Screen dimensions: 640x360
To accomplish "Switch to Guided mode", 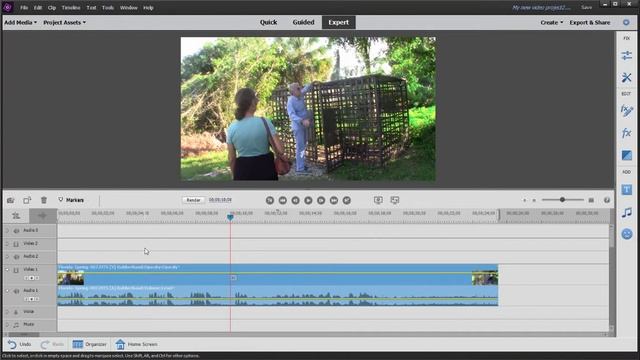I will coord(303,22).
